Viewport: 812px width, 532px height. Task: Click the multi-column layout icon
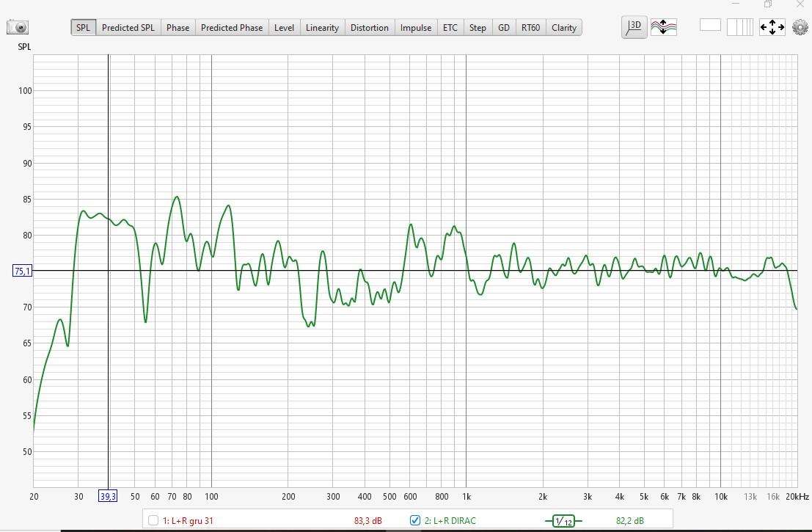point(739,27)
